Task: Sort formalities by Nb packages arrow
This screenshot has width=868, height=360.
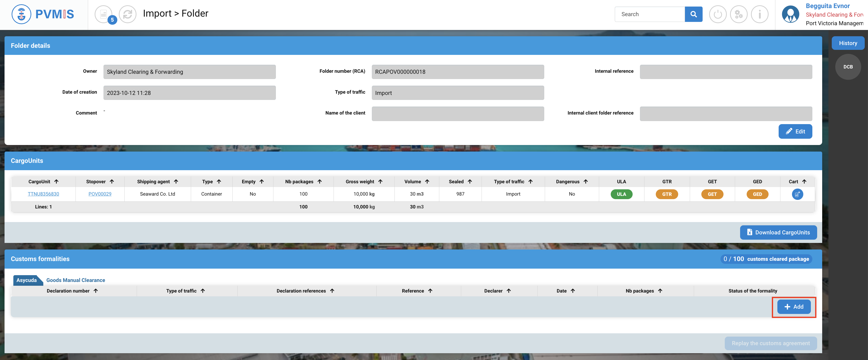Action: point(660,291)
